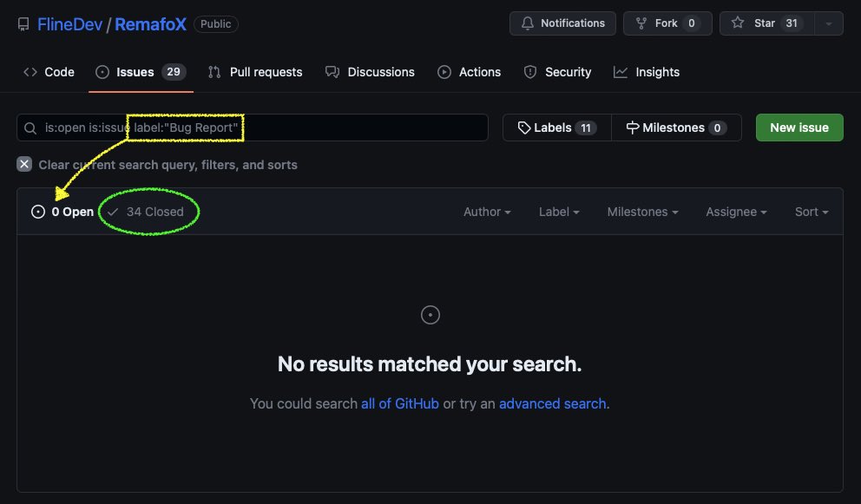
Task: Click the clear-search X icon
Action: (x=24, y=164)
